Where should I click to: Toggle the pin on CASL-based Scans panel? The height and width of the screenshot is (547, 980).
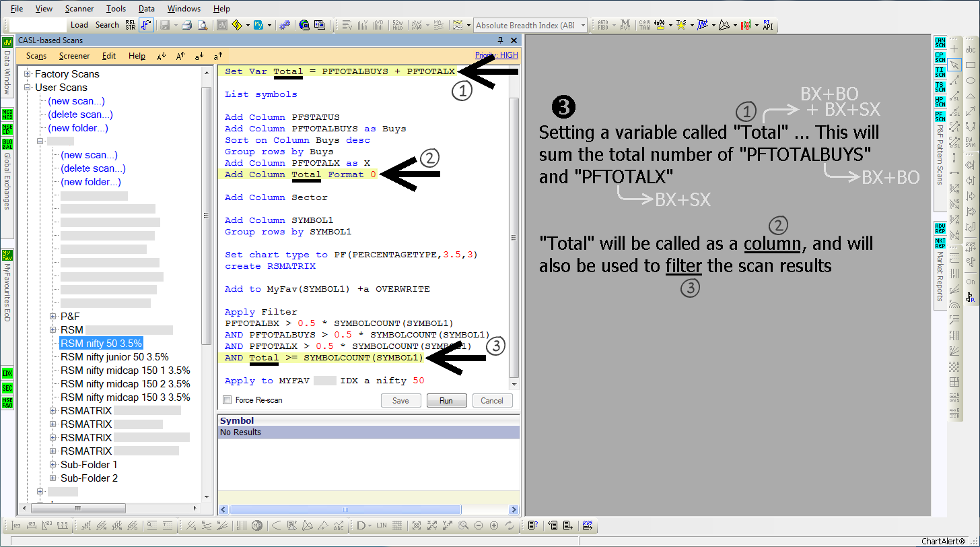(x=501, y=40)
